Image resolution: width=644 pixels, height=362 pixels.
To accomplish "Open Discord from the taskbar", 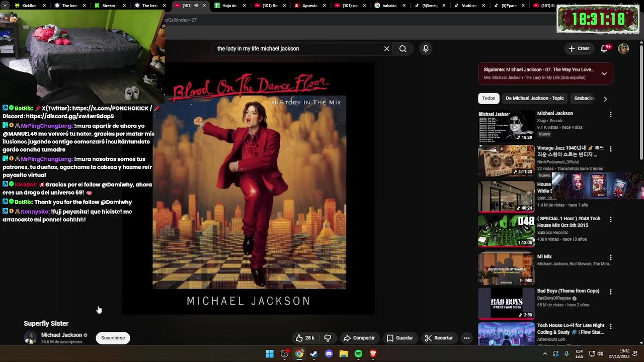I will 329,354.
